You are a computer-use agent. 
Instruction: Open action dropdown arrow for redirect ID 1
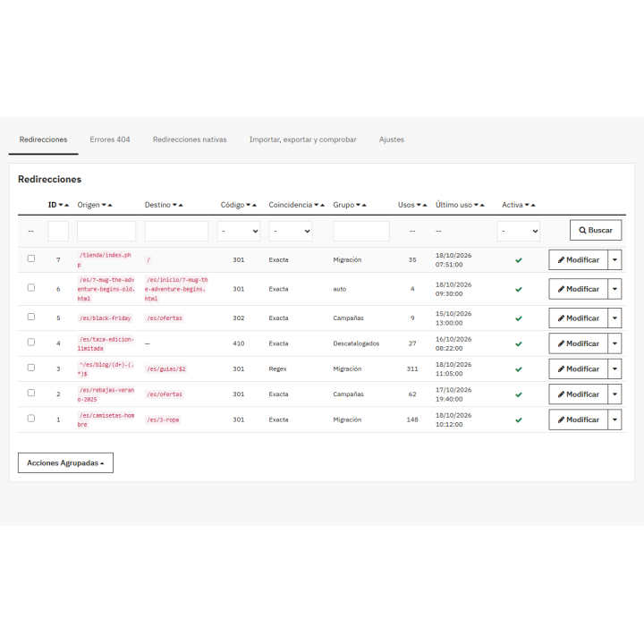pyautogui.click(x=614, y=419)
